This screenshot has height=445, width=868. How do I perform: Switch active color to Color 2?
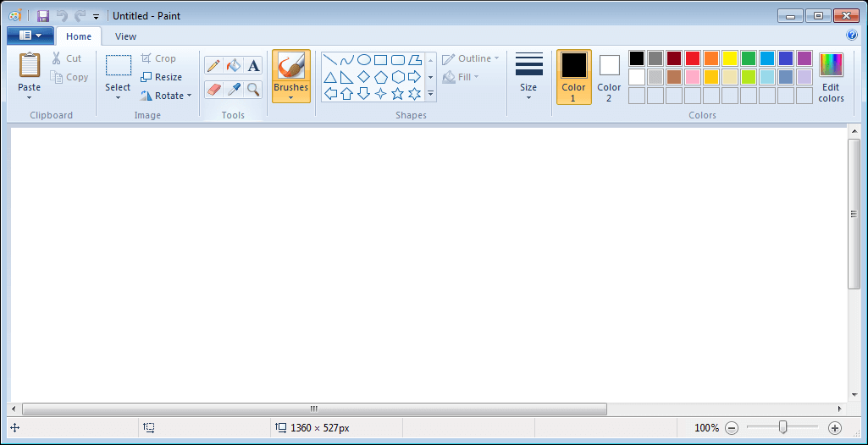click(609, 76)
